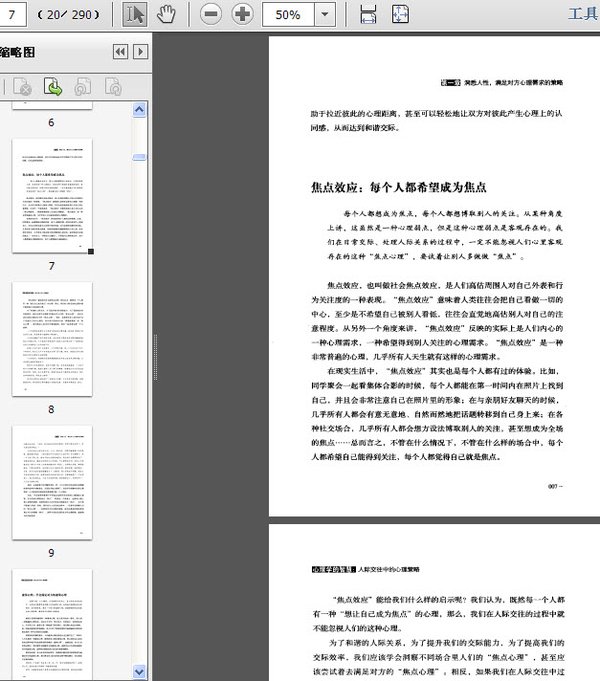Viewport: 600px width, 681px height.
Task: Zoom out with the minus button
Action: click(x=211, y=14)
